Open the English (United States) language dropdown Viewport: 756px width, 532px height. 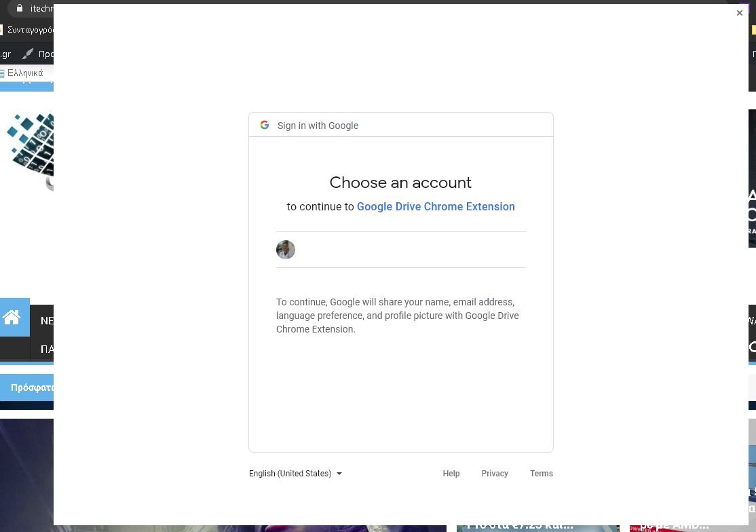click(x=290, y=473)
